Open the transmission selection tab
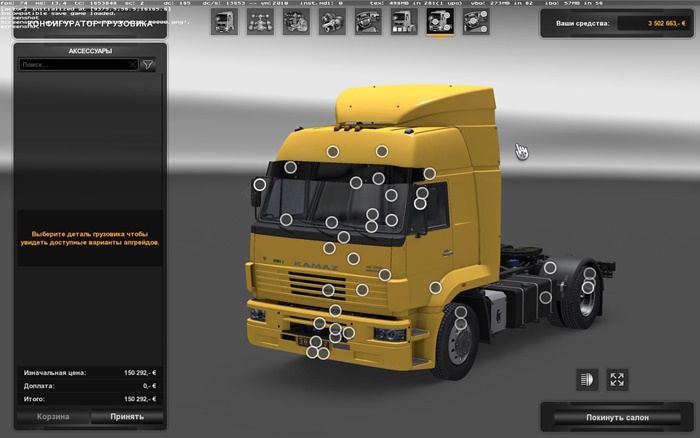Image resolution: width=700 pixels, height=438 pixels. click(x=332, y=21)
